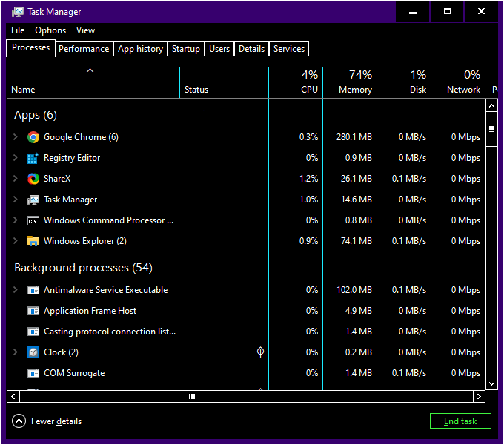Click the Clock app icon

(33, 352)
